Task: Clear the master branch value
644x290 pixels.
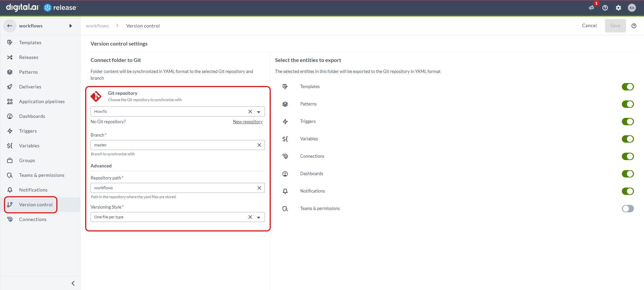Action: coord(259,145)
